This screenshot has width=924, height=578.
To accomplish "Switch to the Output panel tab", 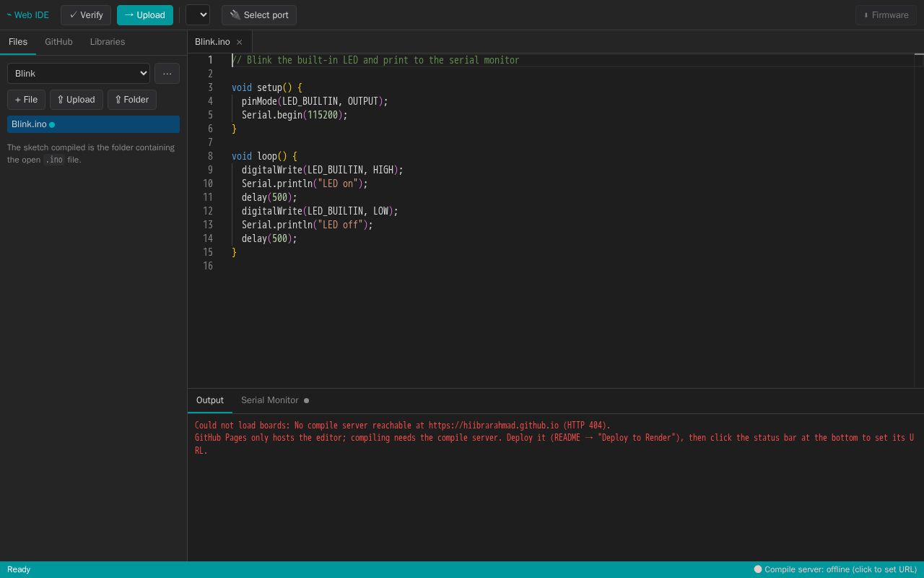I will (210, 400).
